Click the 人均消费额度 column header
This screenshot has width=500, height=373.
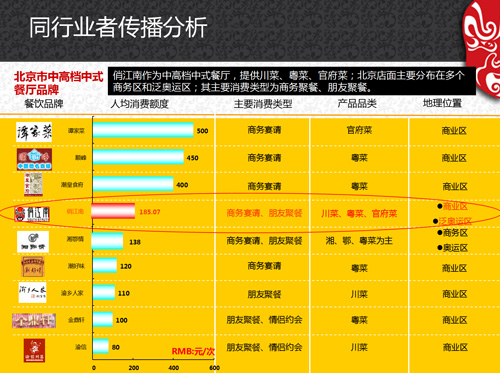click(x=140, y=104)
